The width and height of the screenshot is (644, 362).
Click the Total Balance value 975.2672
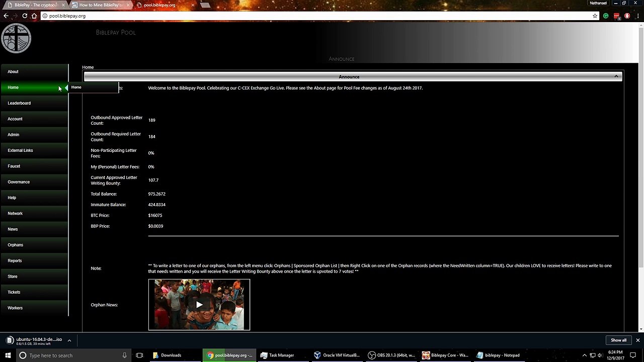tap(156, 194)
